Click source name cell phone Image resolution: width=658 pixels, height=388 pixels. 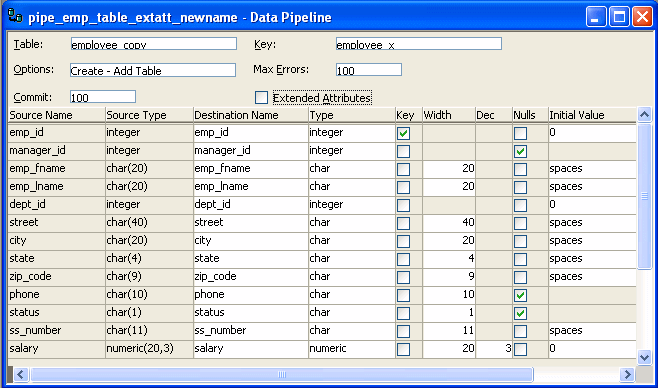click(x=56, y=295)
